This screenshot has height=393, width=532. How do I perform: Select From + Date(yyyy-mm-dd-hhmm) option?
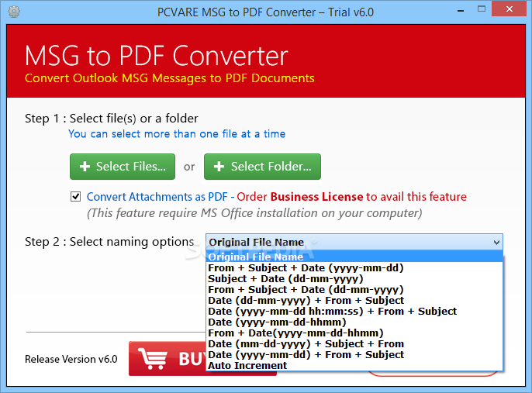click(354, 333)
